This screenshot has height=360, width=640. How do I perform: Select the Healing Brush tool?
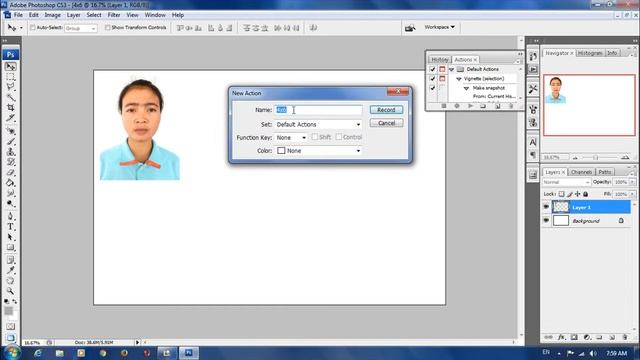[11, 131]
